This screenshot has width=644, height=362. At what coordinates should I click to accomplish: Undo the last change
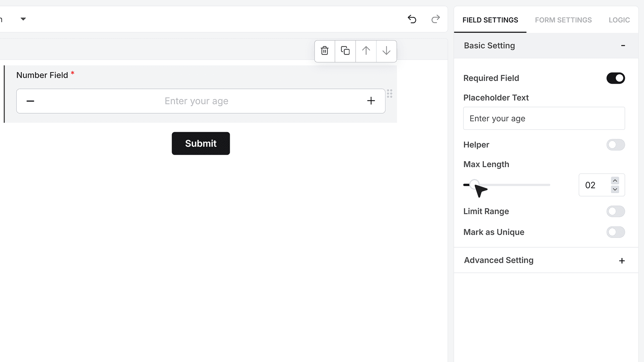(x=412, y=19)
